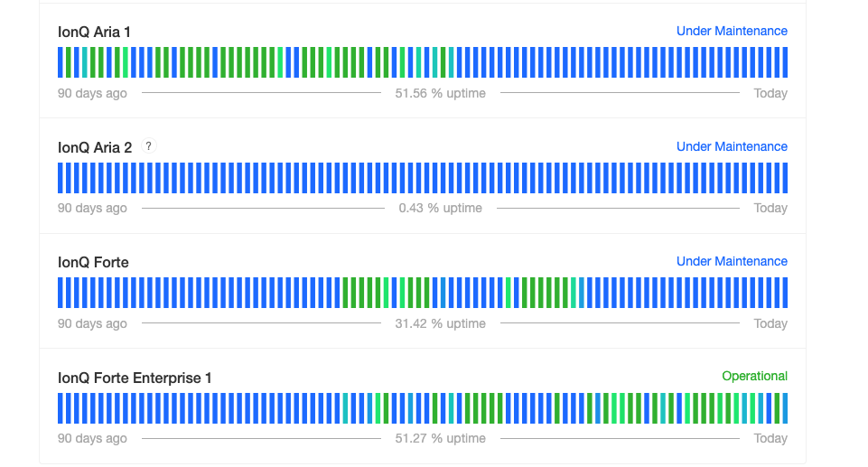Click the first day bar of IonQ Aria 1
This screenshot has width=868, height=467.
[61, 62]
